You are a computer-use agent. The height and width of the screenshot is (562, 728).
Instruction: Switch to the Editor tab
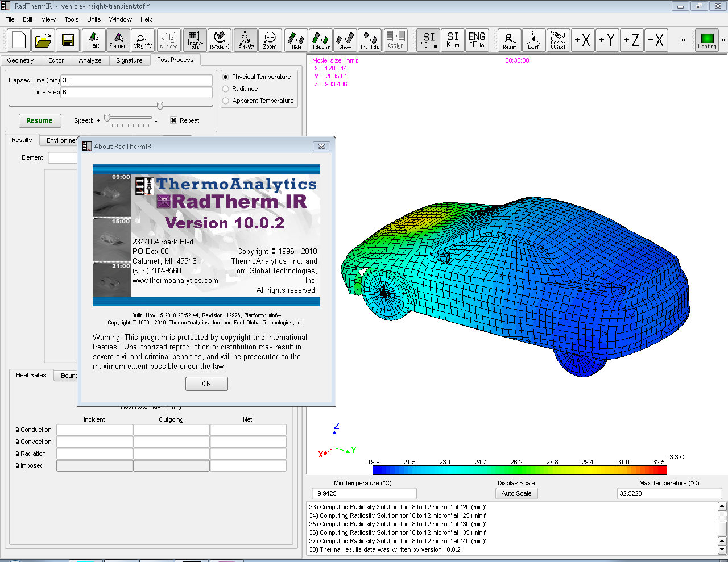coord(56,60)
